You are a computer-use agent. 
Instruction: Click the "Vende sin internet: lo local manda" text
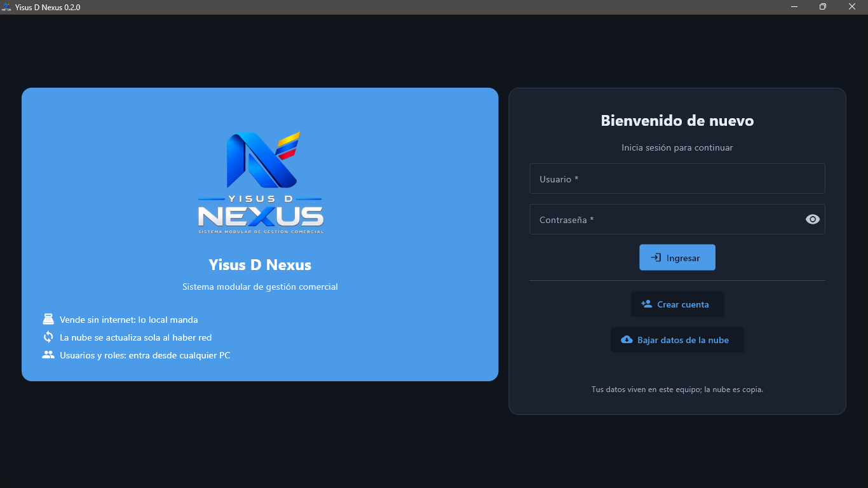pyautogui.click(x=129, y=320)
